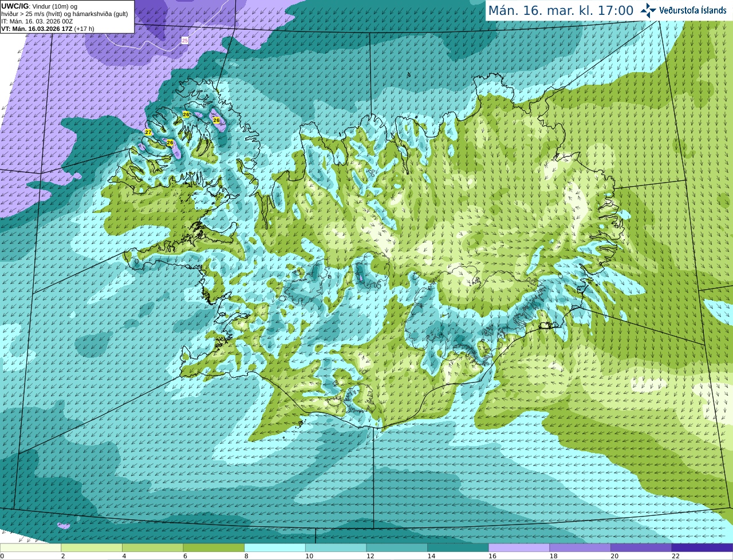Pick the 2–4 m/s light yellow-green swatch
733x560 pixels.
click(x=92, y=548)
